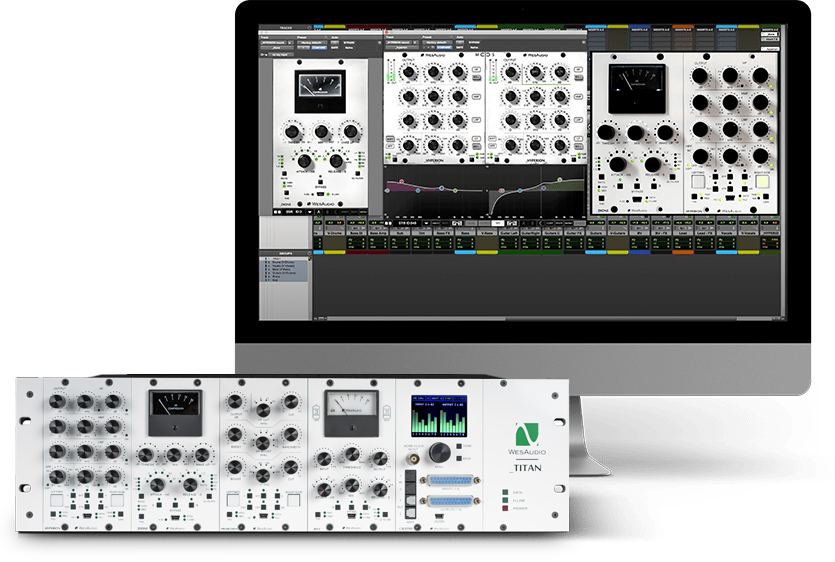Click Attack knob in left Dione plugin window
Image resolution: width=835 pixels, height=562 pixels.
pos(304,161)
